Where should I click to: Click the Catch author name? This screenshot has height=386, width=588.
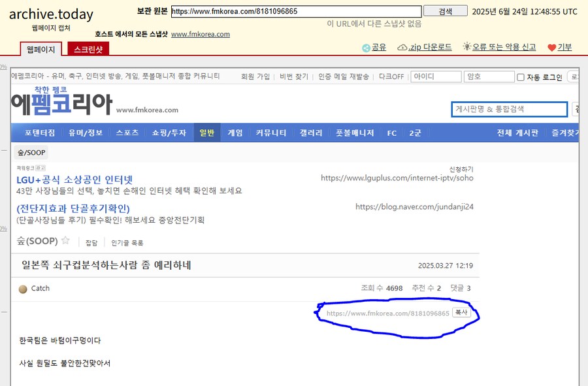[x=40, y=288]
